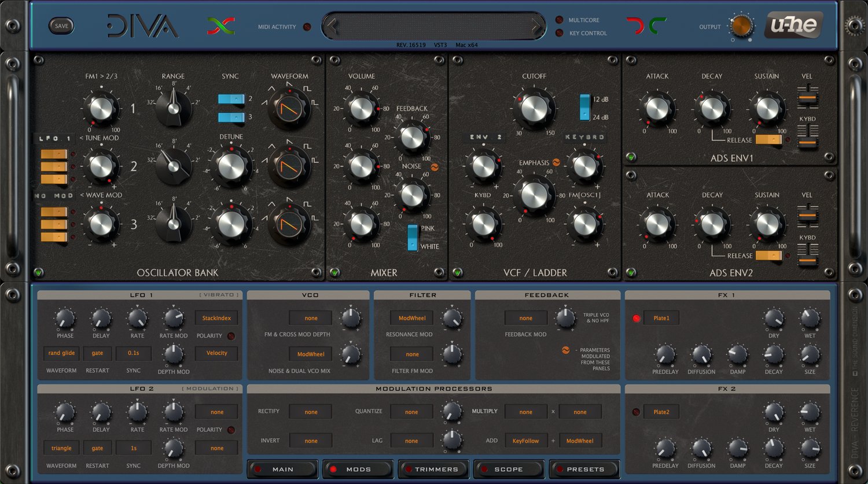Click the redo green arrow icon

[x=657, y=26]
